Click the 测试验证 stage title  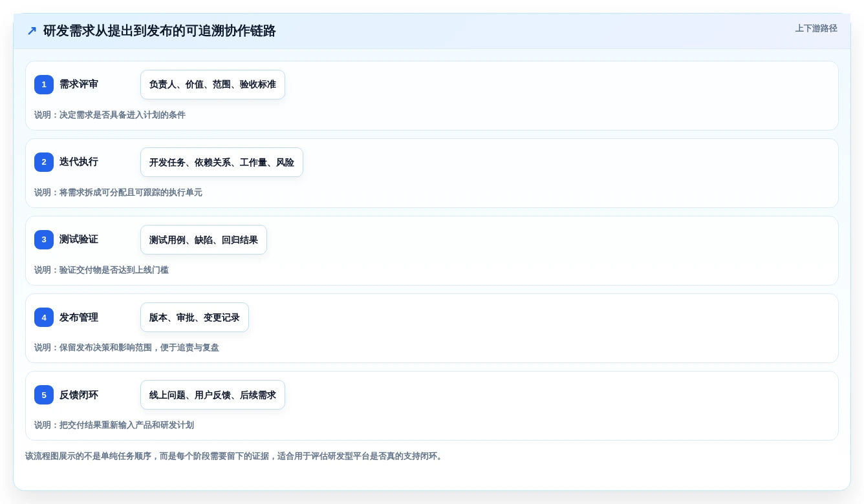click(x=79, y=240)
